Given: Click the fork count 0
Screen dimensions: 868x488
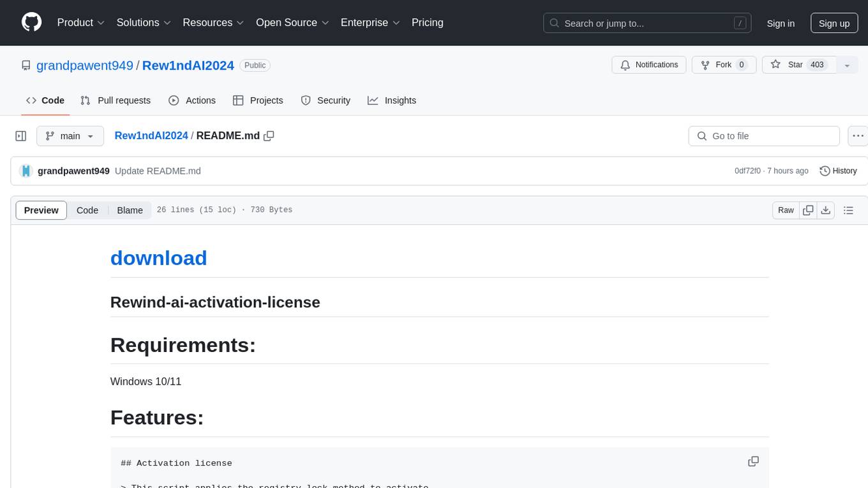Looking at the screenshot, I should click(x=741, y=65).
